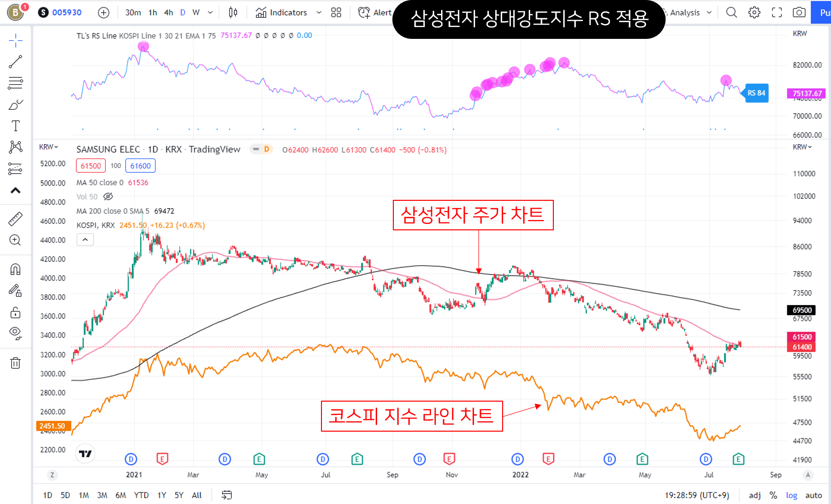The image size is (831, 504).
Task: Open the Alert bell icon
Action: click(x=363, y=12)
